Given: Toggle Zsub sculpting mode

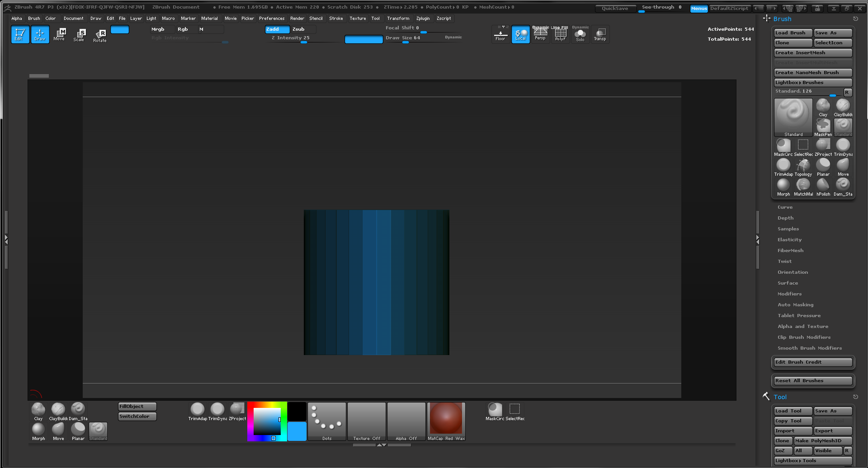Looking at the screenshot, I should [x=302, y=29].
